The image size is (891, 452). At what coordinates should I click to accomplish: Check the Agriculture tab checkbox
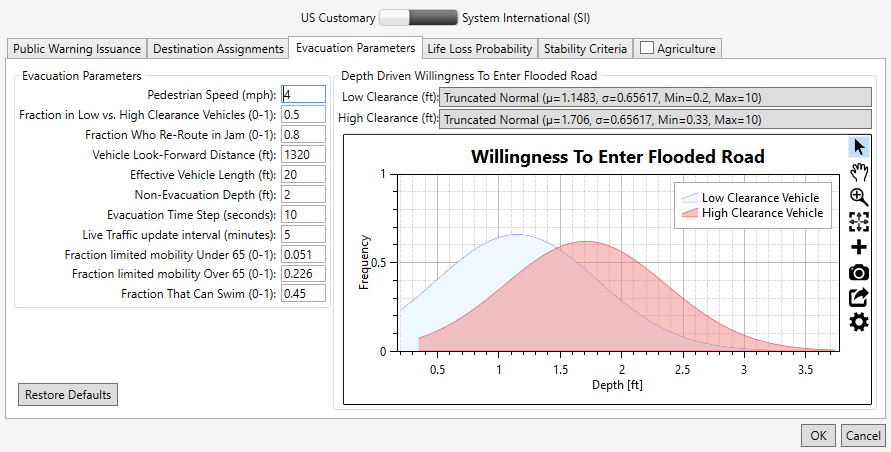point(647,48)
